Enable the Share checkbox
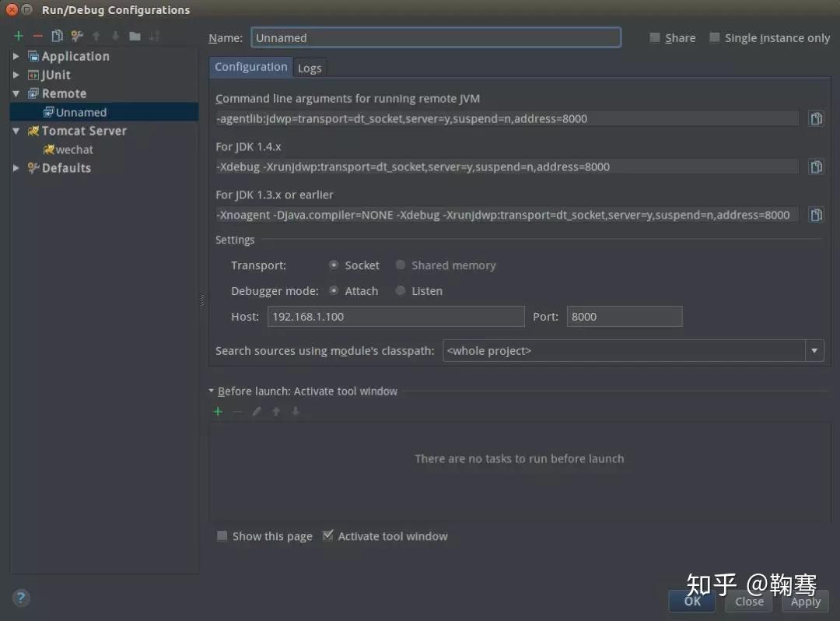840x621 pixels. [x=654, y=37]
